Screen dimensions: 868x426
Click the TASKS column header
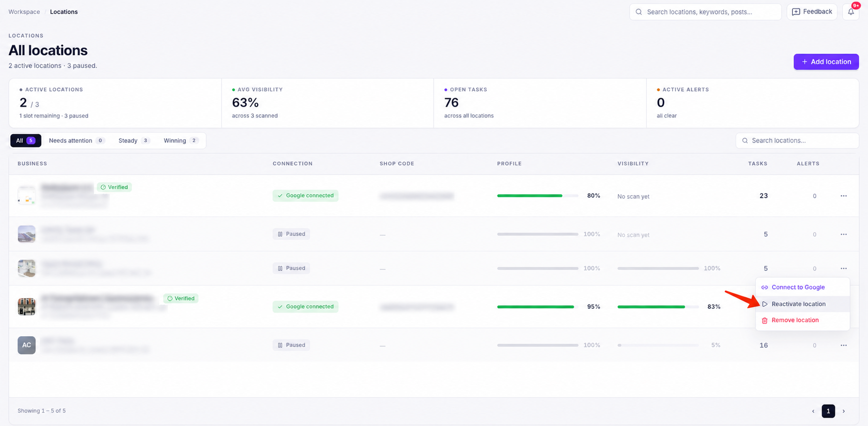click(758, 164)
